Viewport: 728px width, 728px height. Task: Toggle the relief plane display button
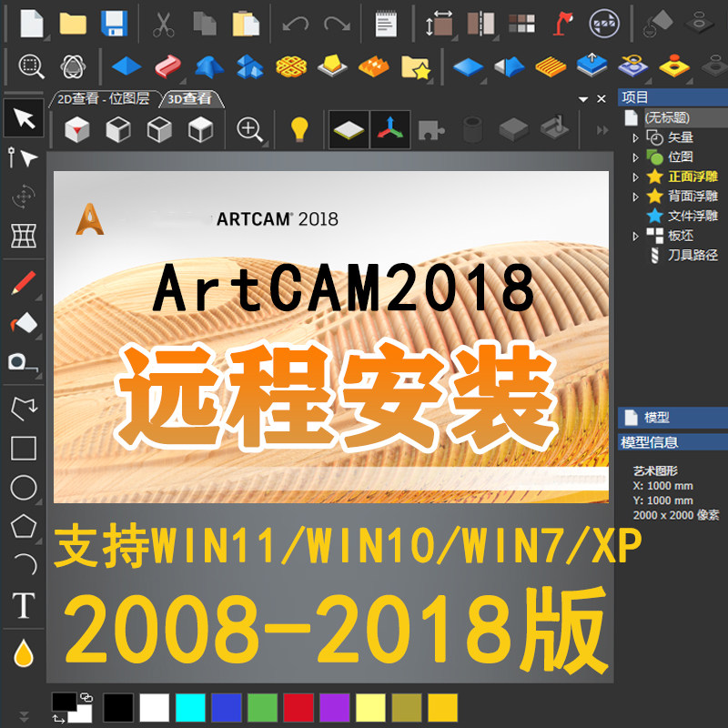pos(349,129)
